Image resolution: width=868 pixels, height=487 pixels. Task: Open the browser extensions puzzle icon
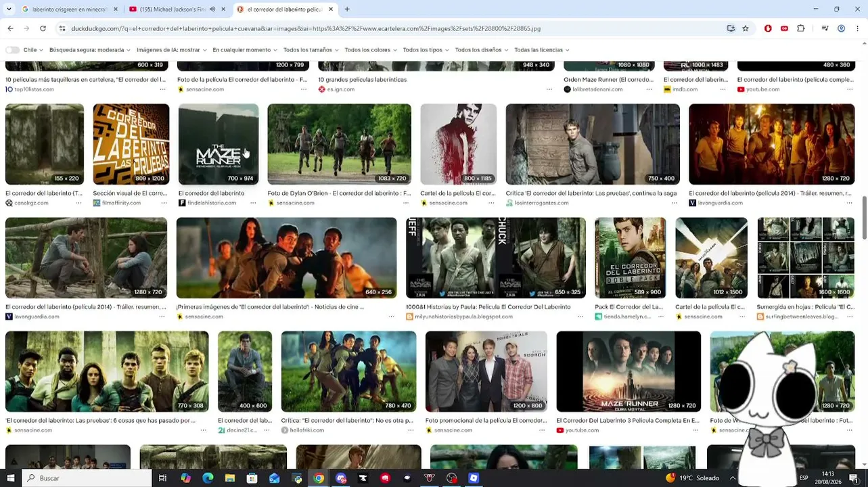(x=801, y=28)
